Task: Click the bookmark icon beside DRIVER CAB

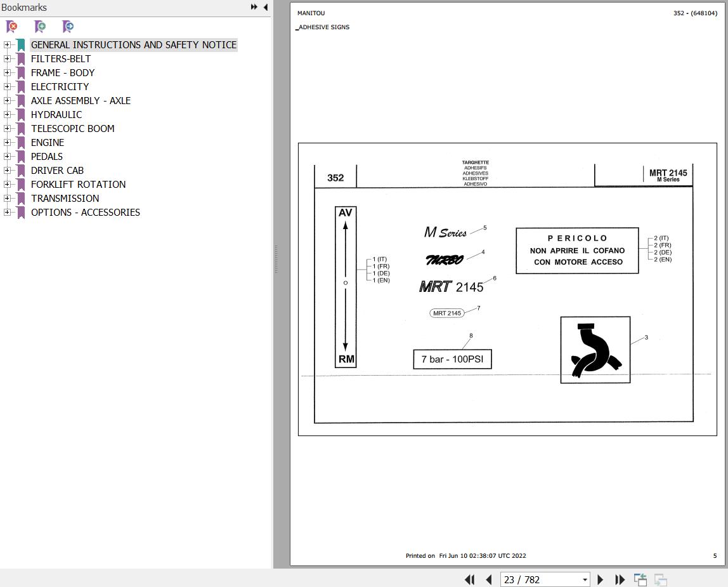Action: [21, 171]
